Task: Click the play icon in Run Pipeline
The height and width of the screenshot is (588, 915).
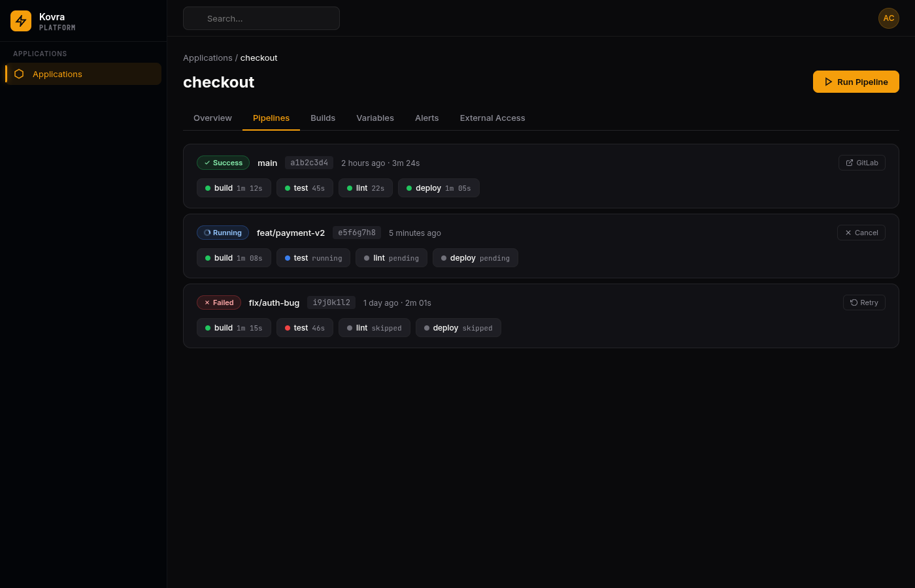Action: pos(829,82)
